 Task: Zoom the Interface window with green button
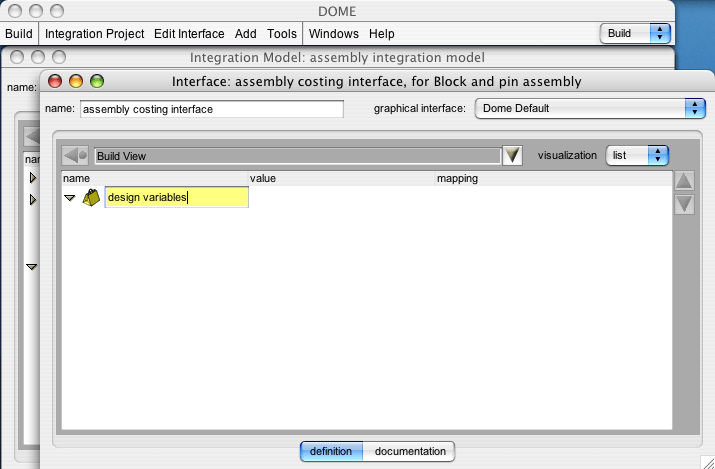click(x=97, y=81)
